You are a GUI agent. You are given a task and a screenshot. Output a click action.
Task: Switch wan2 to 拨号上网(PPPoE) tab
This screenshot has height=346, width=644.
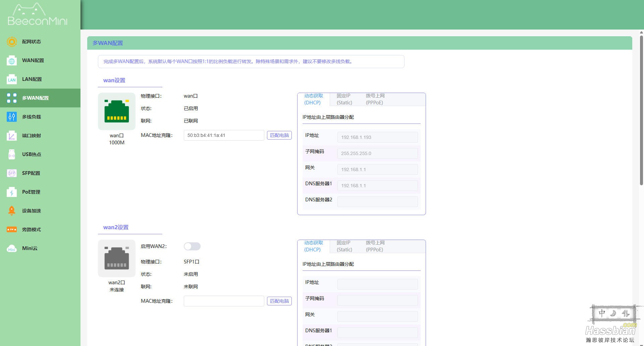point(375,246)
